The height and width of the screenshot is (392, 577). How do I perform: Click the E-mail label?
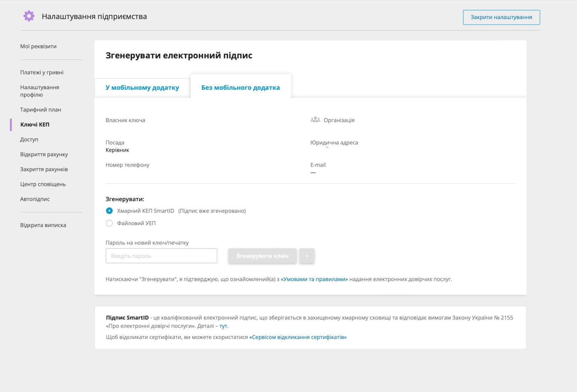coord(318,165)
